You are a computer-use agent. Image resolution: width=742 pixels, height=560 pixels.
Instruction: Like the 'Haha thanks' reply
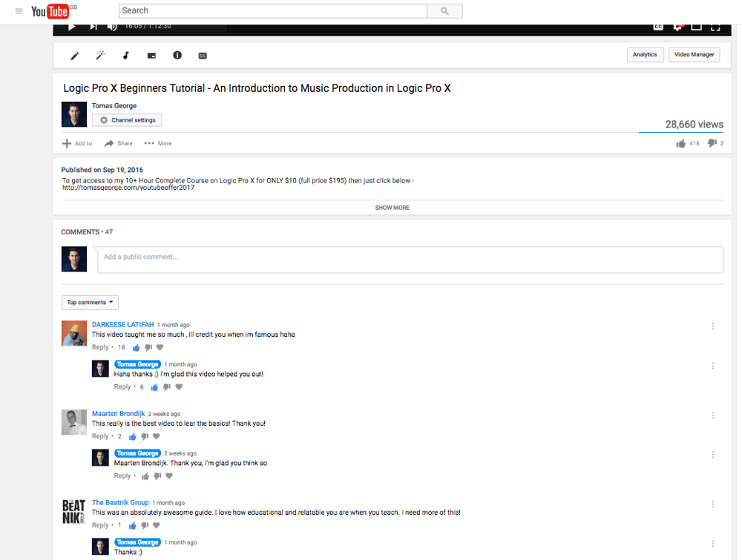(x=154, y=387)
